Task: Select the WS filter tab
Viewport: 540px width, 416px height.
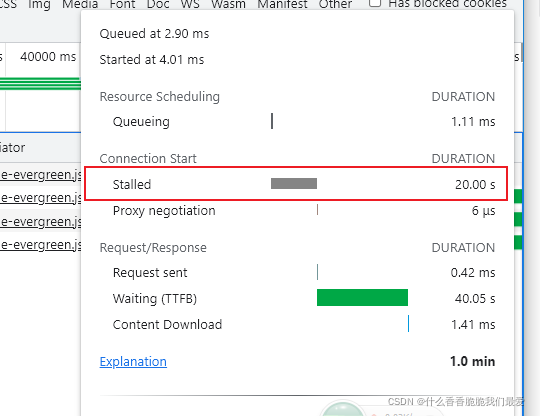Action: tap(190, 4)
